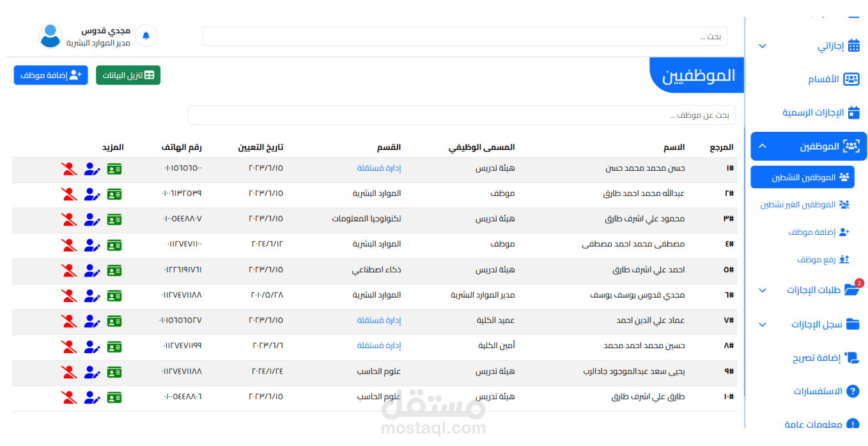Deactivate employee طارق علي اشرف طارق

point(69,397)
